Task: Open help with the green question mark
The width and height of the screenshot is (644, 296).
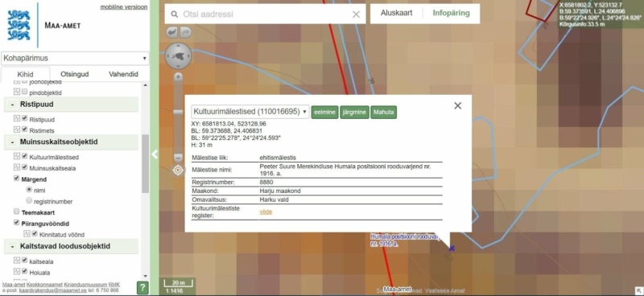Action: tap(142, 287)
